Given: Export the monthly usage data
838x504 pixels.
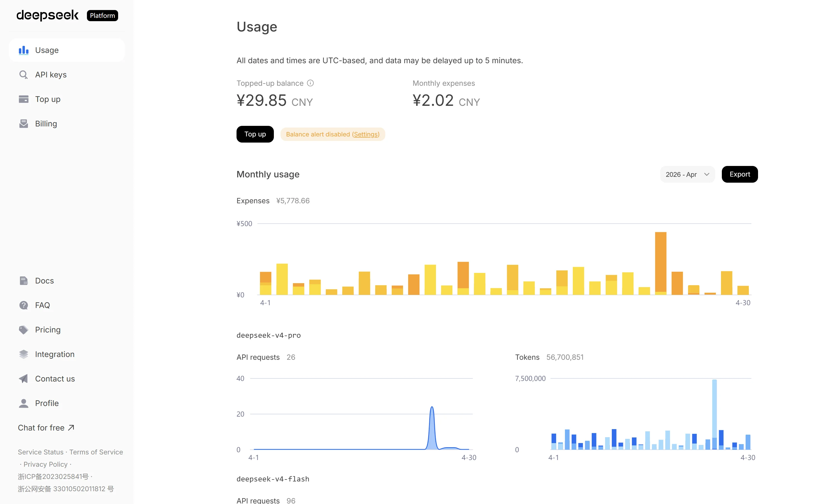Looking at the screenshot, I should click(x=739, y=175).
